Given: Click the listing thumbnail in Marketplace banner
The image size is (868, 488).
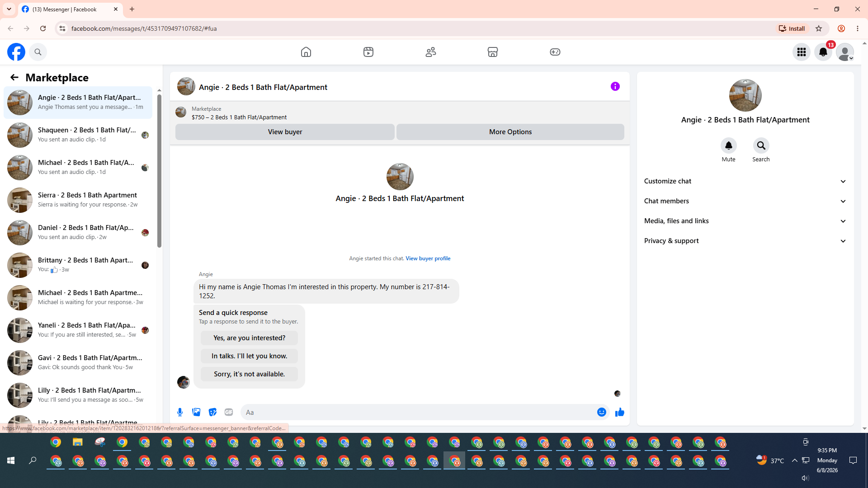Looking at the screenshot, I should tap(181, 113).
